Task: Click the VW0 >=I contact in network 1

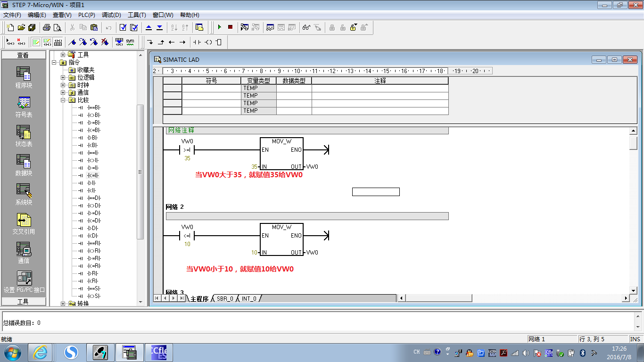Action: 187,150
